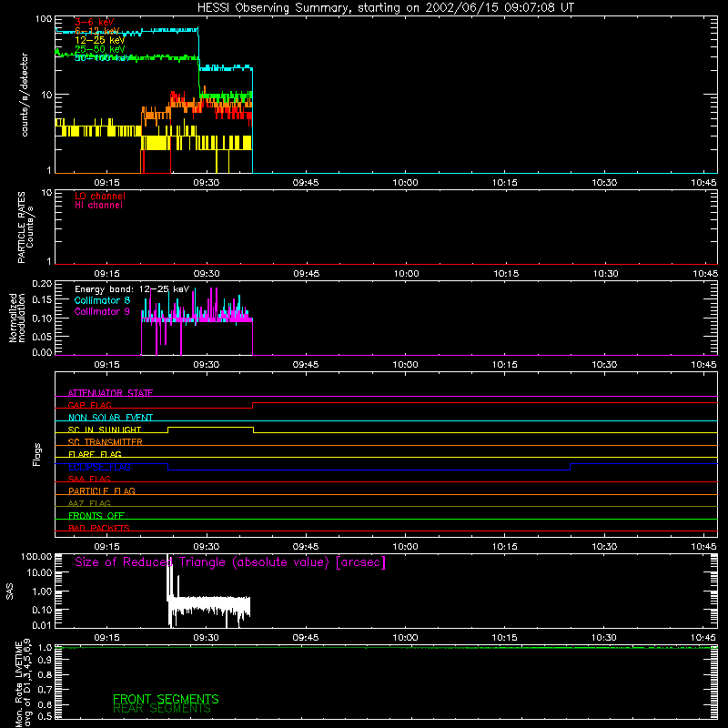
Task: Click the Mon. Rate LIVETIME axis label
Action: [24, 683]
